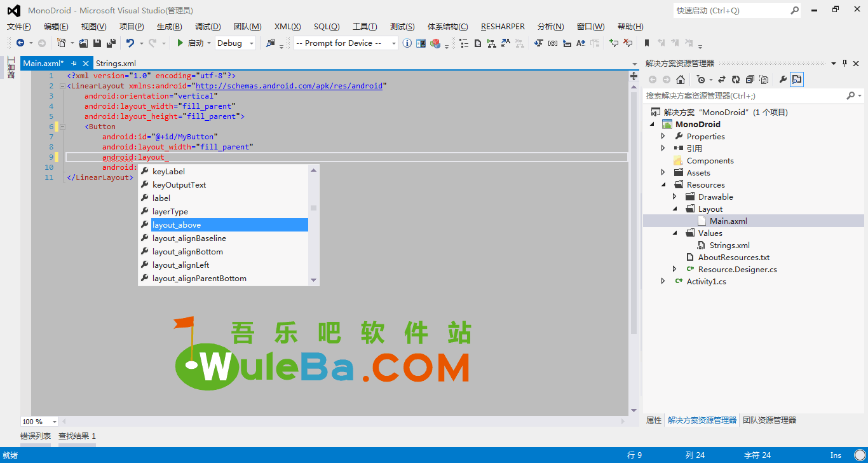Open the Debug configuration dropdown
868x463 pixels.
click(x=252, y=43)
